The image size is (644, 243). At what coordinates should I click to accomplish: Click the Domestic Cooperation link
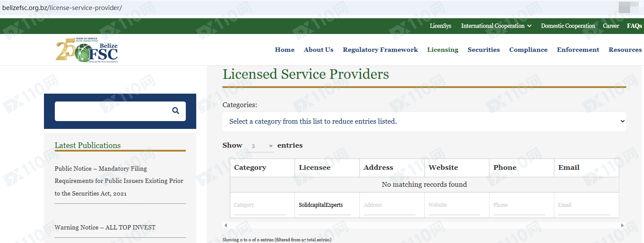tap(568, 26)
